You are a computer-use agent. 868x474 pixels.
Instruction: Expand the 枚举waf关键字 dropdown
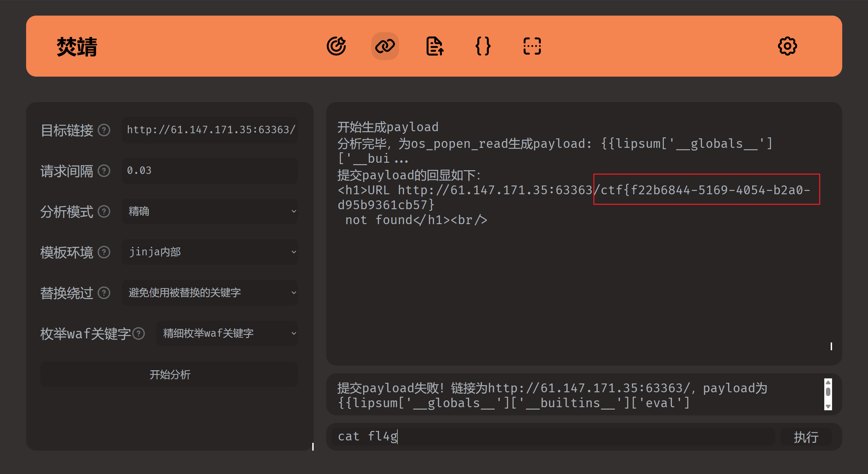(226, 334)
